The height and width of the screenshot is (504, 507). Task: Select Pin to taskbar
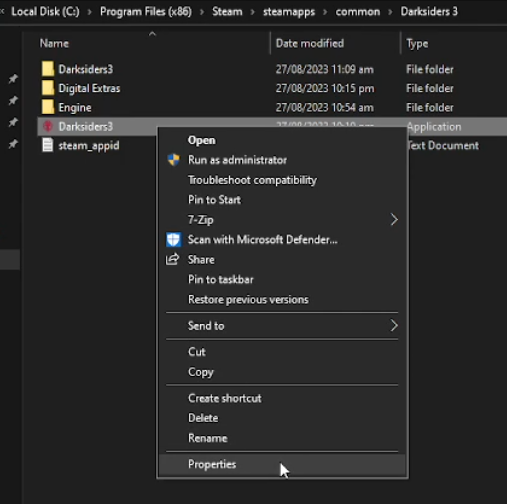221,279
